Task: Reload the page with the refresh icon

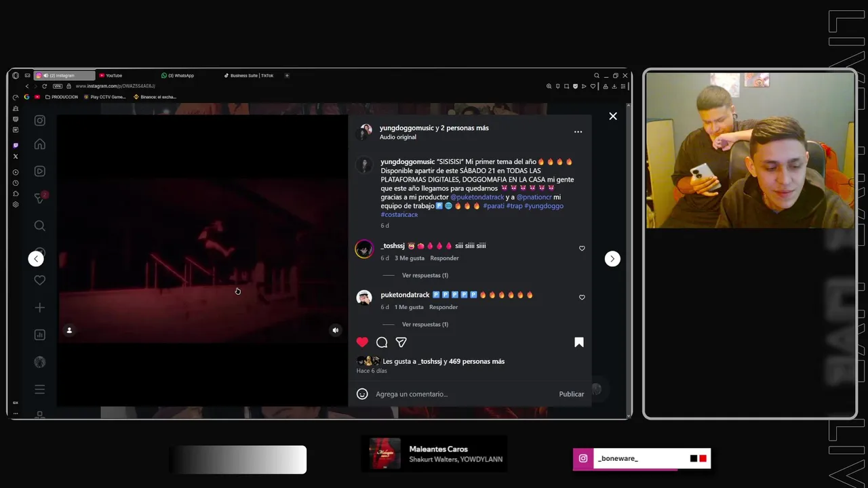Action: point(45,86)
